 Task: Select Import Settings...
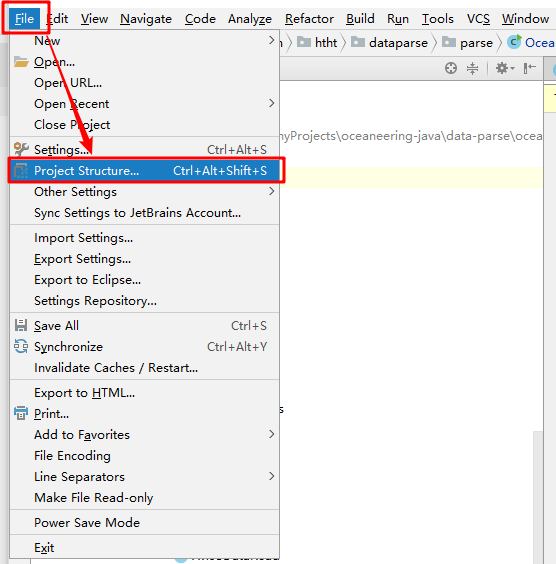coord(144,238)
